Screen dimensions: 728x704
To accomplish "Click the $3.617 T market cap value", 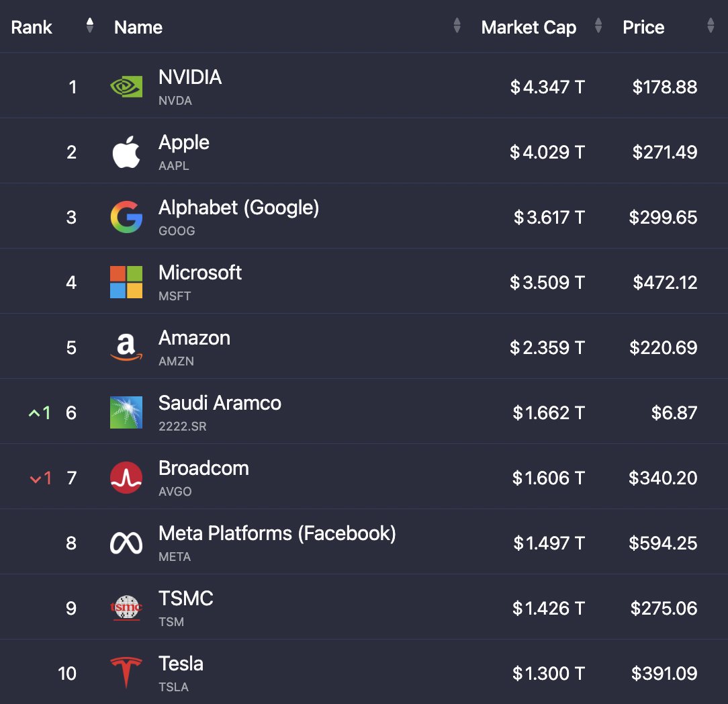I will 549,218.
